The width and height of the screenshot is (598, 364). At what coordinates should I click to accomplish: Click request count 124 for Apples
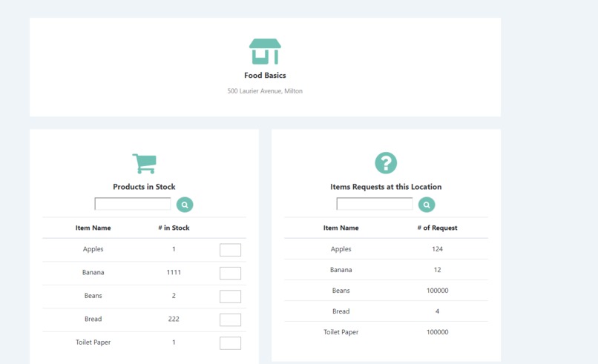click(x=438, y=249)
